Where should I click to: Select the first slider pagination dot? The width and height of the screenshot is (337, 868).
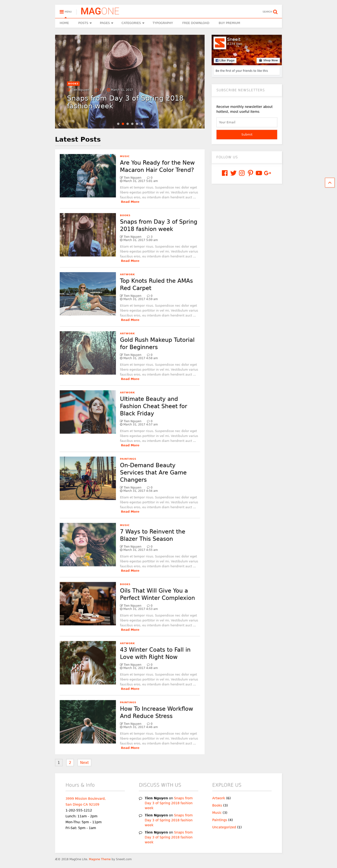(118, 124)
